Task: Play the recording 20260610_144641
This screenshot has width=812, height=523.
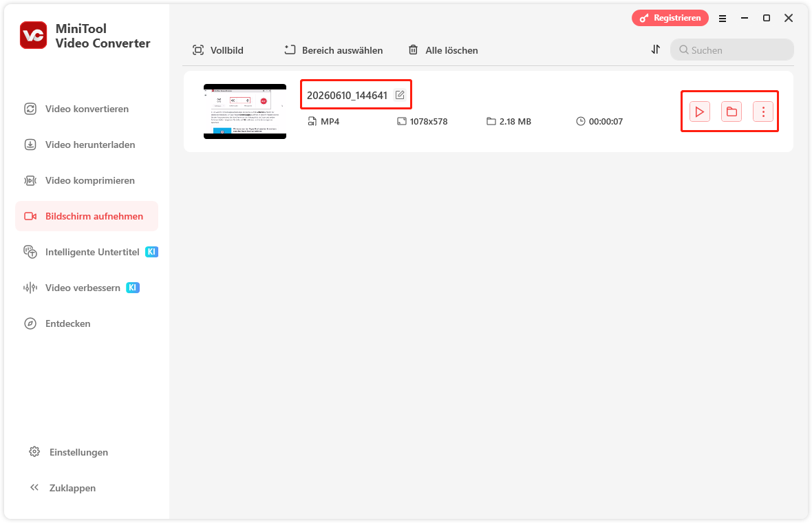Action: [700, 111]
